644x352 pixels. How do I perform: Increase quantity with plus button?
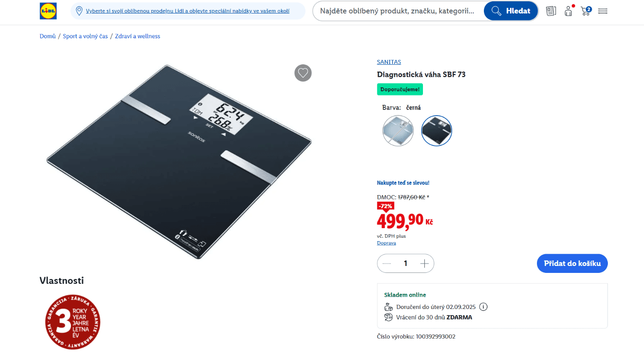tap(425, 263)
